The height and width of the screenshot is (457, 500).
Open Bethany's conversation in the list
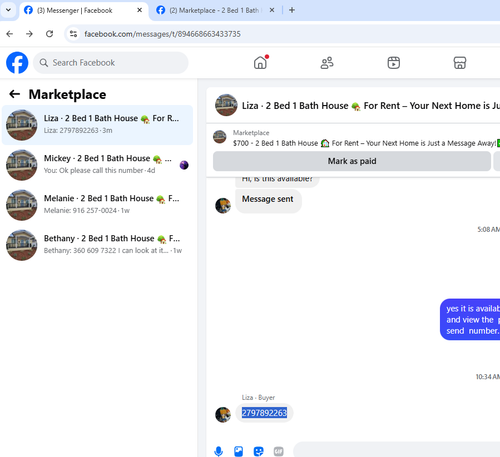[97, 245]
